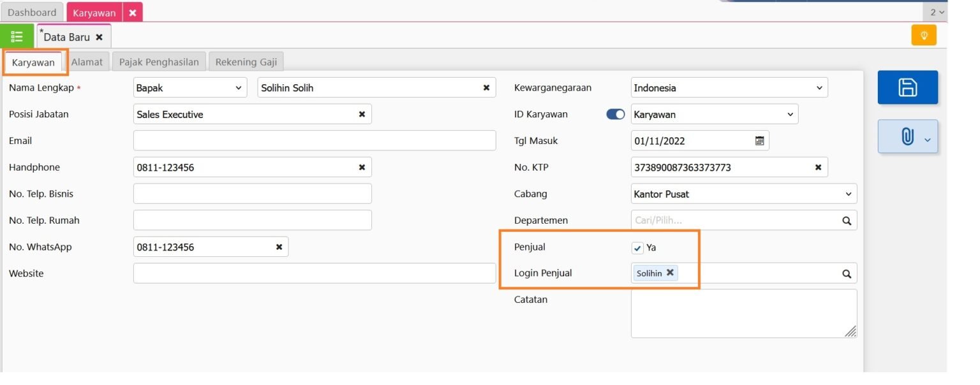Go to the Dashboard tab
Image resolution: width=980 pixels, height=385 pixels.
[32, 12]
